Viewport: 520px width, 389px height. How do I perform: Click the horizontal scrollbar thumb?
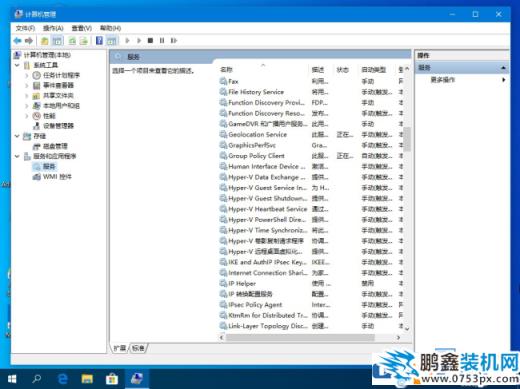tap(300, 337)
